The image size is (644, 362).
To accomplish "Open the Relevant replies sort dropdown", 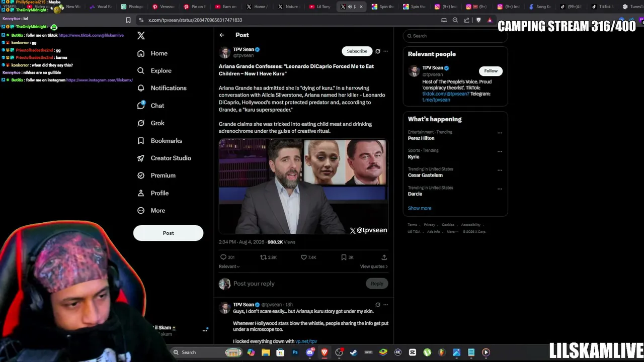I will 229,266.
